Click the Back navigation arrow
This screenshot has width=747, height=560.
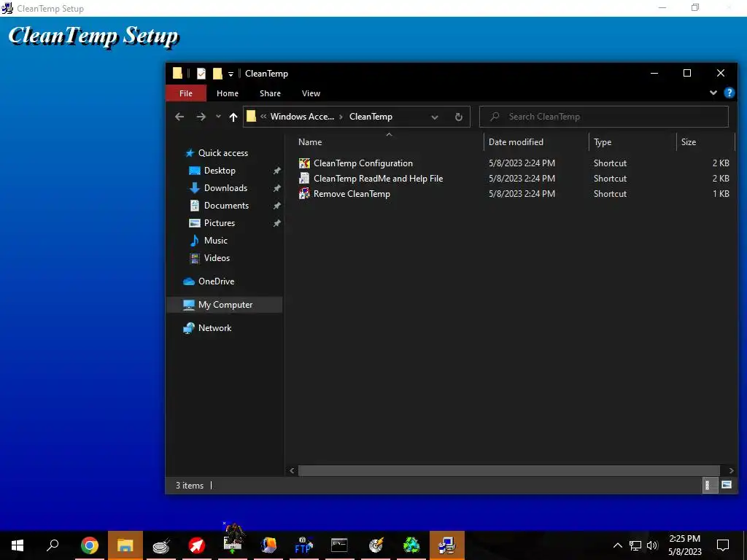[x=179, y=117]
